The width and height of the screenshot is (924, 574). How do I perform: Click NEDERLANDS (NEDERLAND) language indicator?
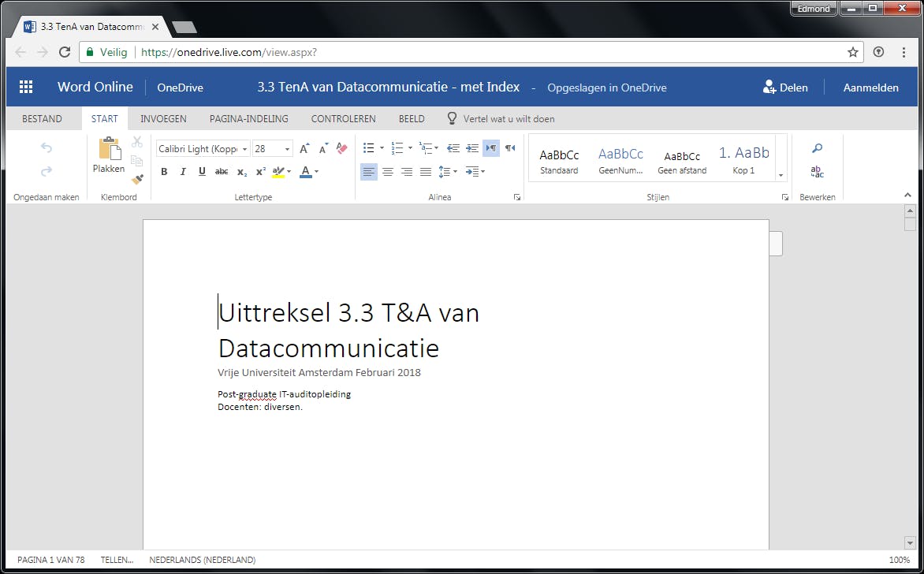(x=202, y=560)
